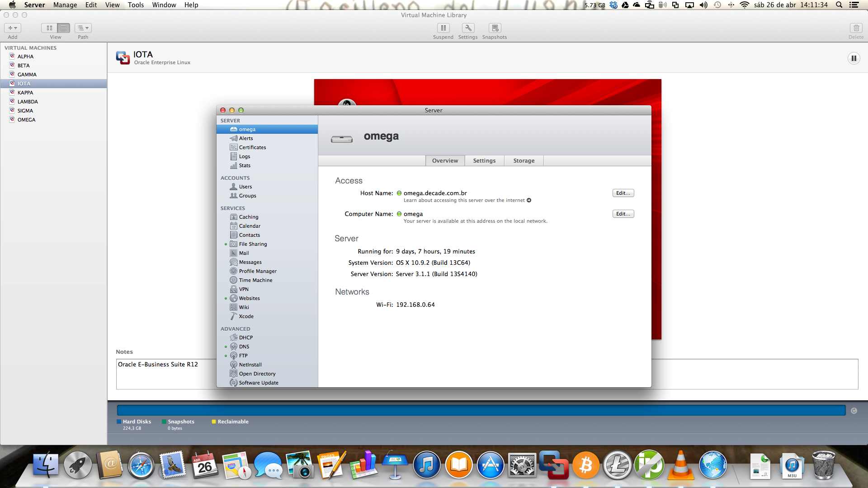Screen dimensions: 868x488
Task: Click the Delete trash toolbar icon
Action: coord(856,28)
